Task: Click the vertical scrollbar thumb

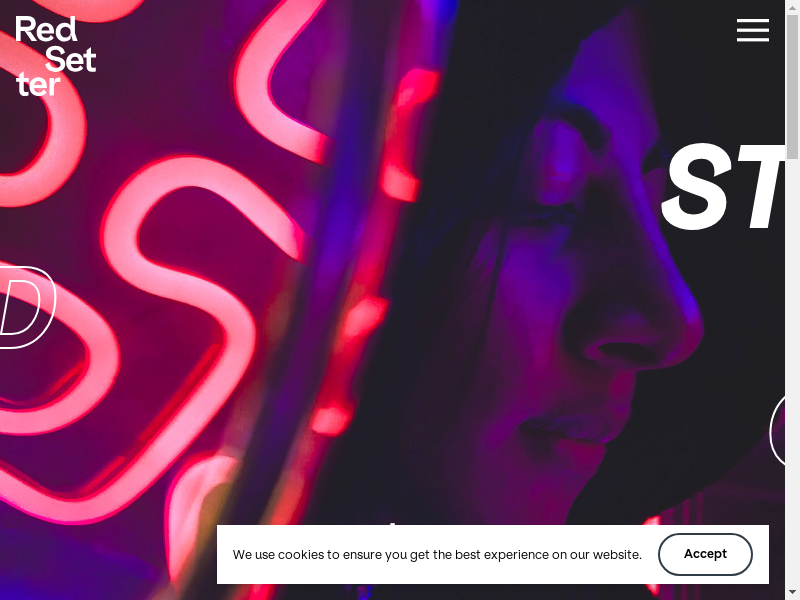Action: [792, 87]
